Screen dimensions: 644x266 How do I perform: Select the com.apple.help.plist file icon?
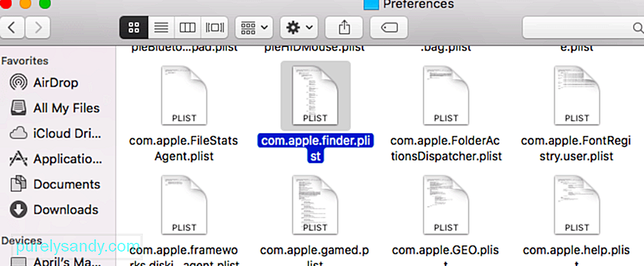tap(576, 205)
